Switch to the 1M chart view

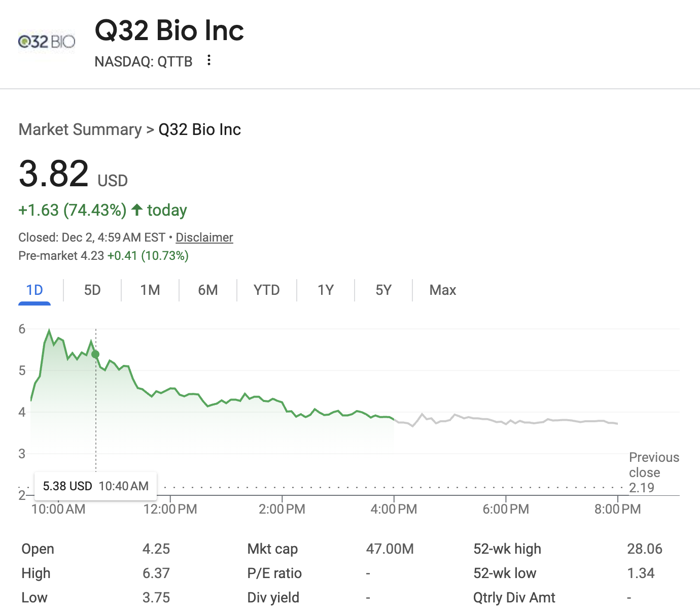coord(150,290)
